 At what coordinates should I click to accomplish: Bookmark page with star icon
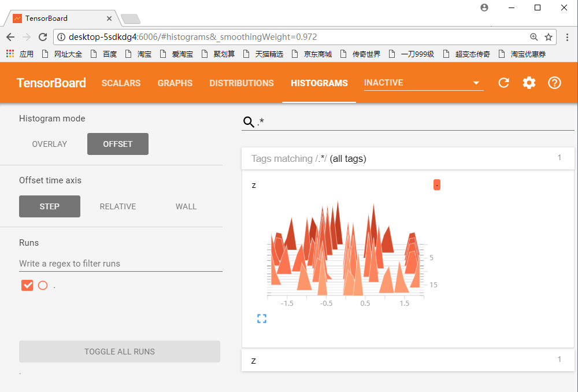pyautogui.click(x=549, y=37)
